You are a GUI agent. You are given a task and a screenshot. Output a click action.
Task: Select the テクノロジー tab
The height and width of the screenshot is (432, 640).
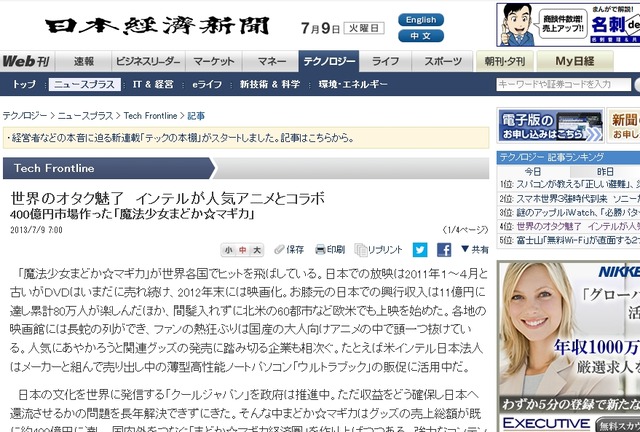click(x=329, y=61)
